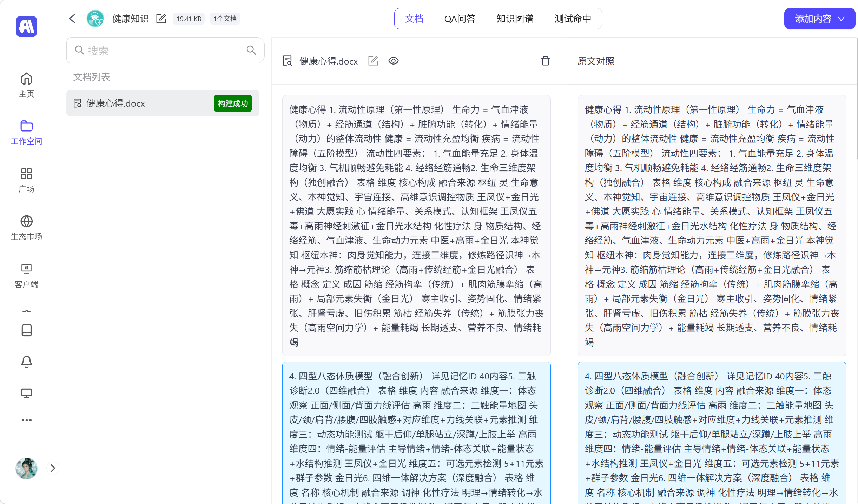
Task: Click the 原文对照 heading
Action: coord(596,61)
